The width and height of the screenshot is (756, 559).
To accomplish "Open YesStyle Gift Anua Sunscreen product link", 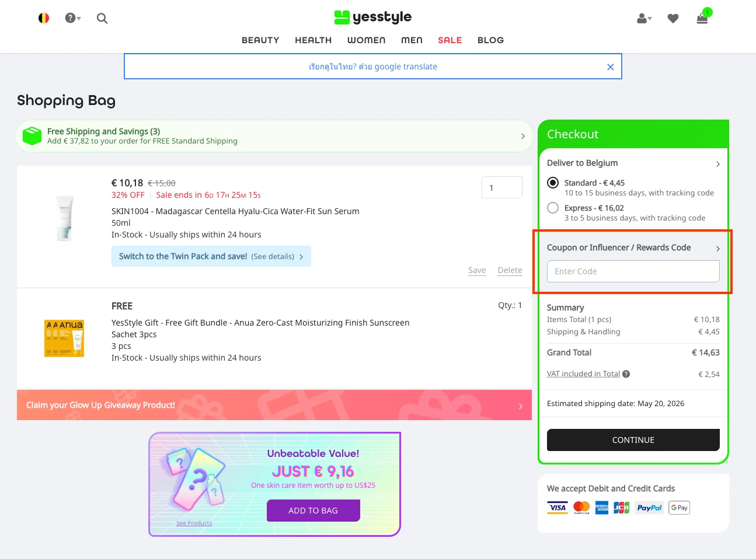I will pos(260,329).
